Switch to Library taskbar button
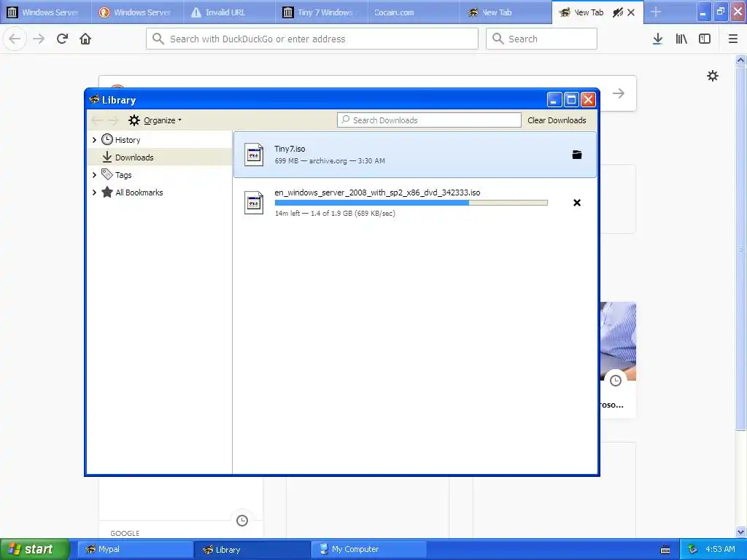747x560 pixels. pyautogui.click(x=252, y=550)
